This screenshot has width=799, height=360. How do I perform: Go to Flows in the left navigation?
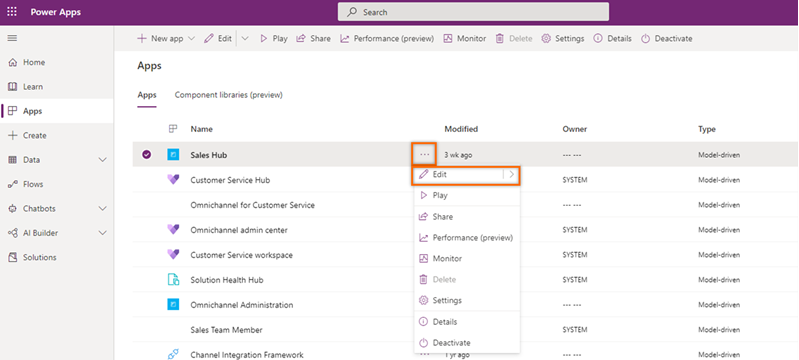[x=33, y=184]
